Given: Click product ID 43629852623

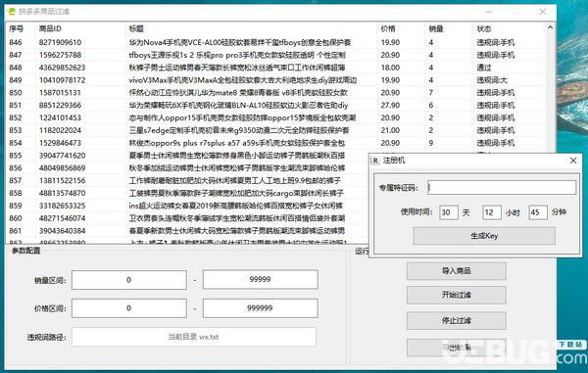Looking at the screenshot, I should tap(63, 68).
